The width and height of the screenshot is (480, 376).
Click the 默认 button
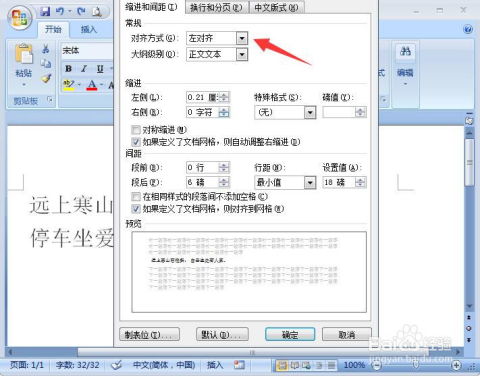click(222, 335)
